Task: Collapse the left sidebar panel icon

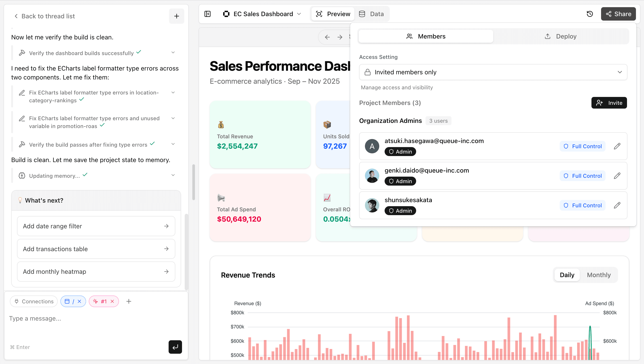Action: (208, 14)
